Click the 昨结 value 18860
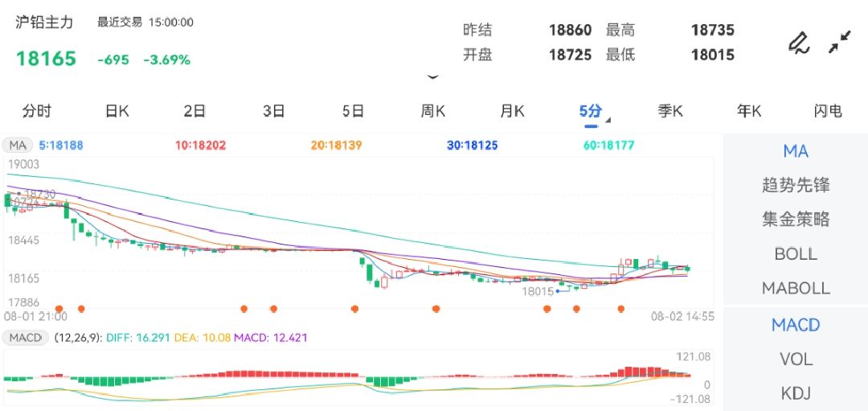Image resolution: width=868 pixels, height=411 pixels. (570, 30)
